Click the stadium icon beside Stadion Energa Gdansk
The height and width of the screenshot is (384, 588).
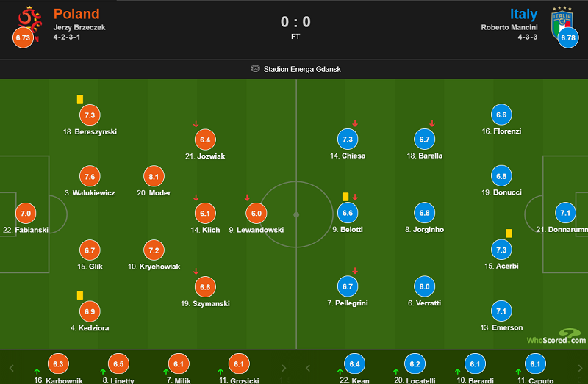click(x=255, y=69)
